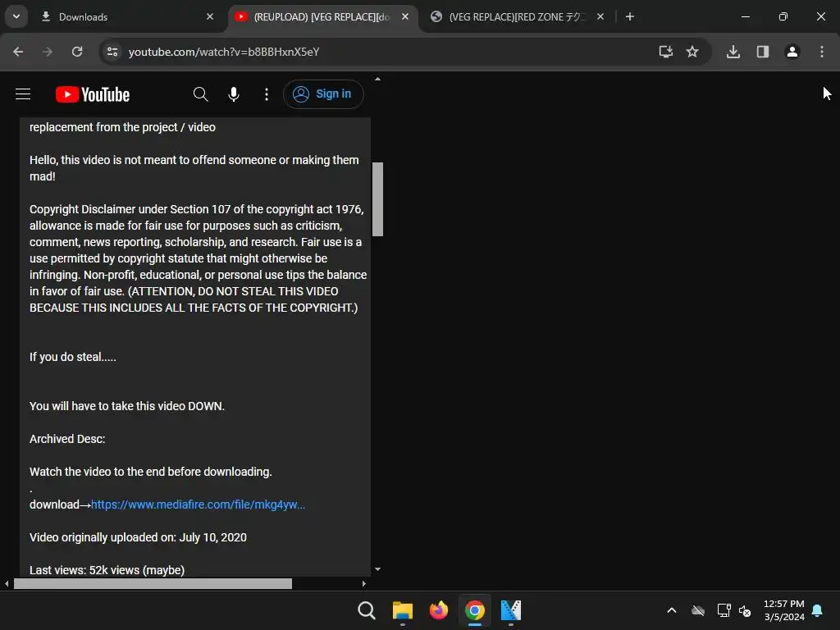
Task: Open the network display tray icon
Action: tap(724, 610)
